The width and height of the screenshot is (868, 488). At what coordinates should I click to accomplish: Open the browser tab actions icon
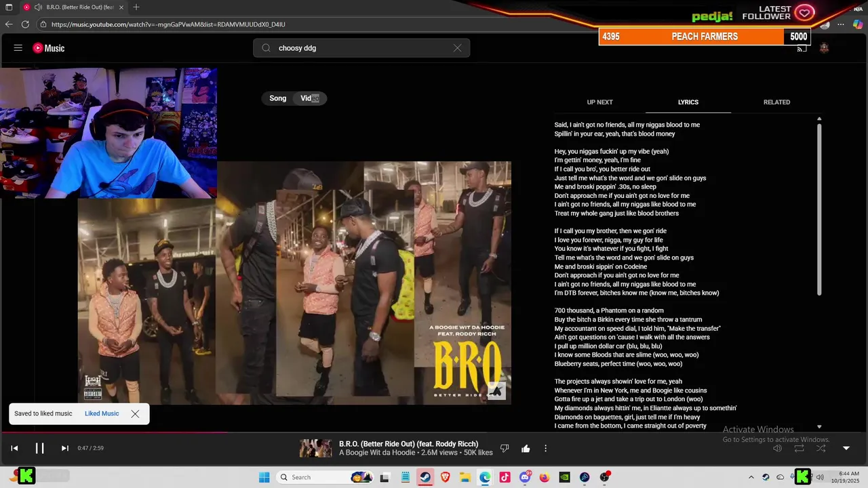pos(9,7)
